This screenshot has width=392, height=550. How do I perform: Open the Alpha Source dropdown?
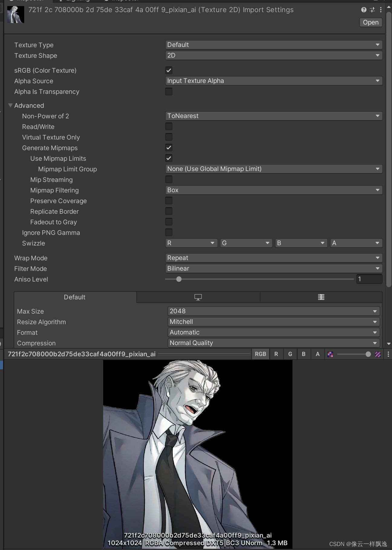(274, 81)
